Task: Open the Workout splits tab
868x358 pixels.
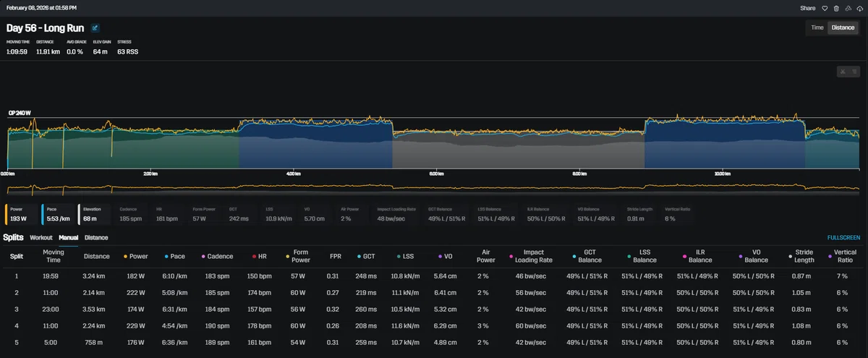Action: click(41, 237)
